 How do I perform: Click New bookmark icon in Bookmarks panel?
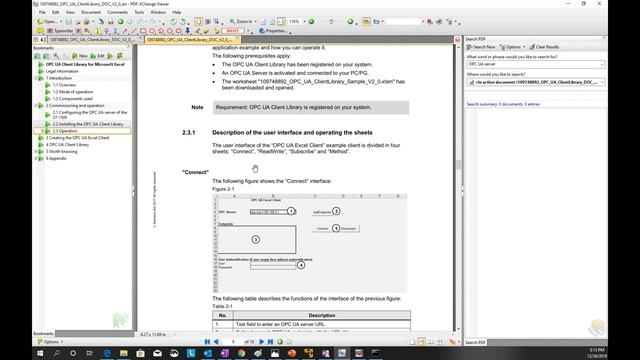[80, 56]
